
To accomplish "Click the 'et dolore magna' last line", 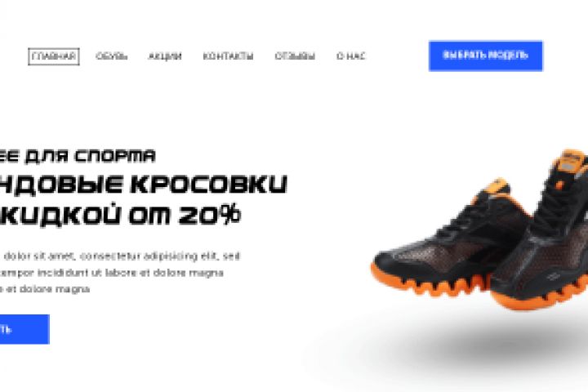I will pyautogui.click(x=45, y=289).
